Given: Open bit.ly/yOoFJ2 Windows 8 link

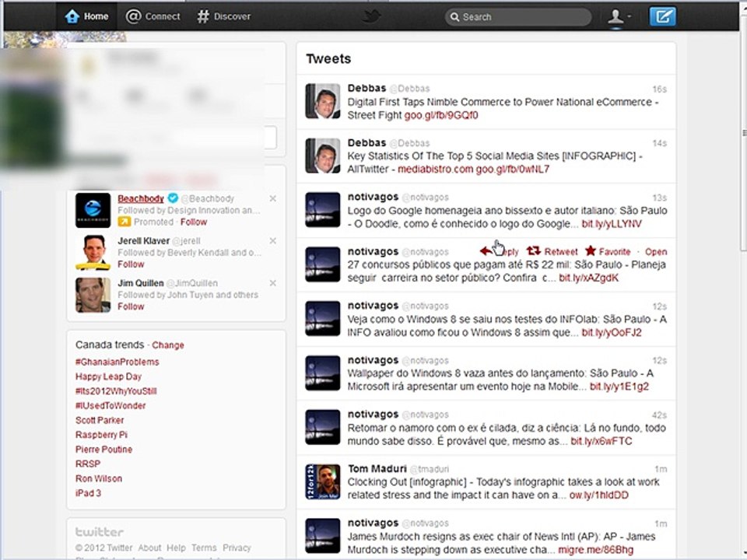Looking at the screenshot, I should tap(612, 333).
